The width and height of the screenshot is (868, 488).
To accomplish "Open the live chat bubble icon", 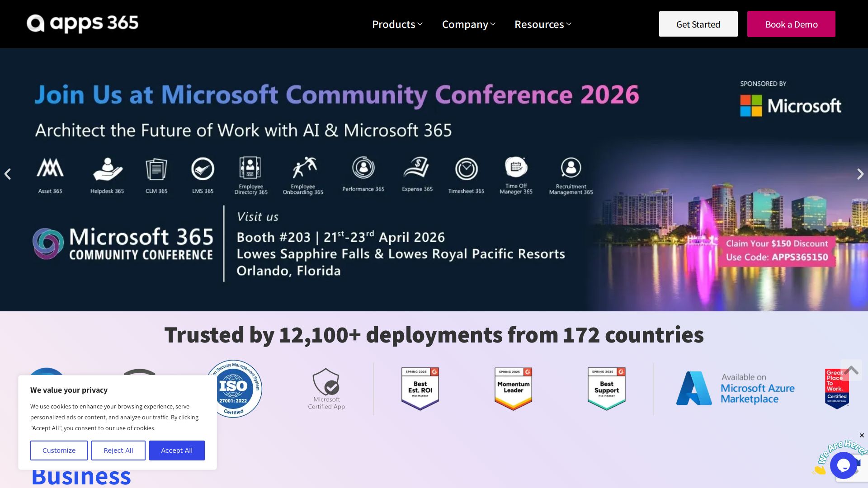I will tap(844, 465).
